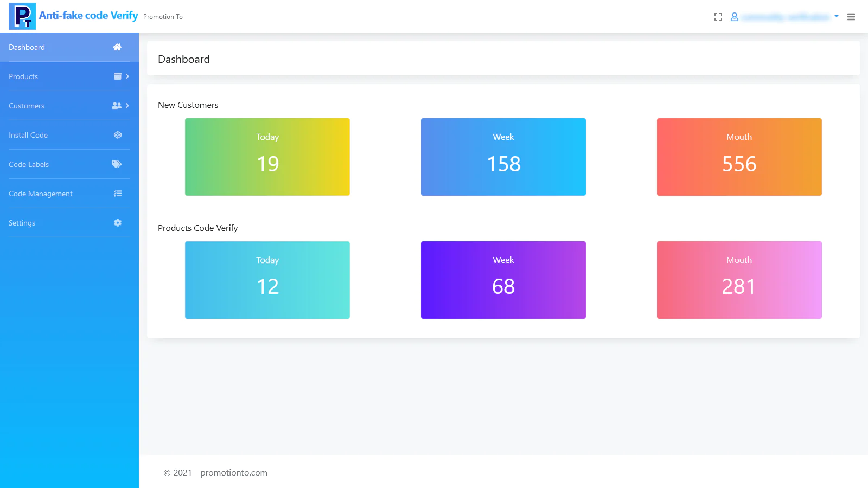The width and height of the screenshot is (868, 488).
Task: Click the Install Code cube icon
Action: (118, 135)
